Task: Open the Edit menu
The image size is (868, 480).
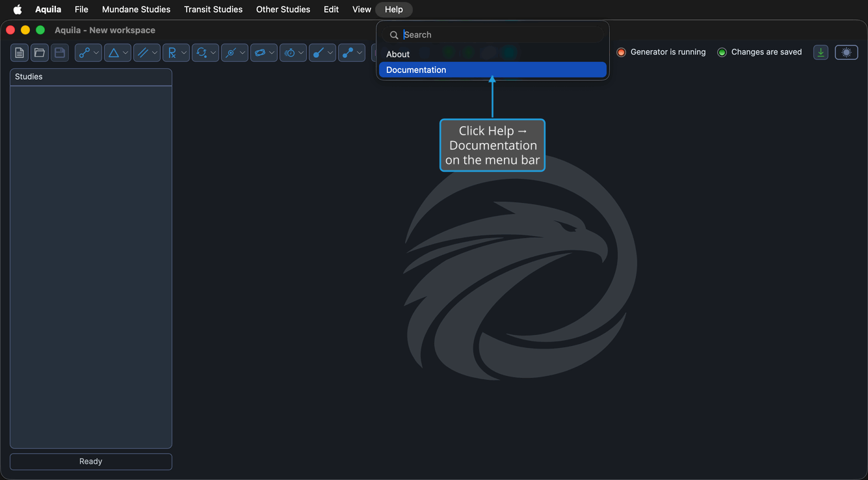Action: point(331,9)
